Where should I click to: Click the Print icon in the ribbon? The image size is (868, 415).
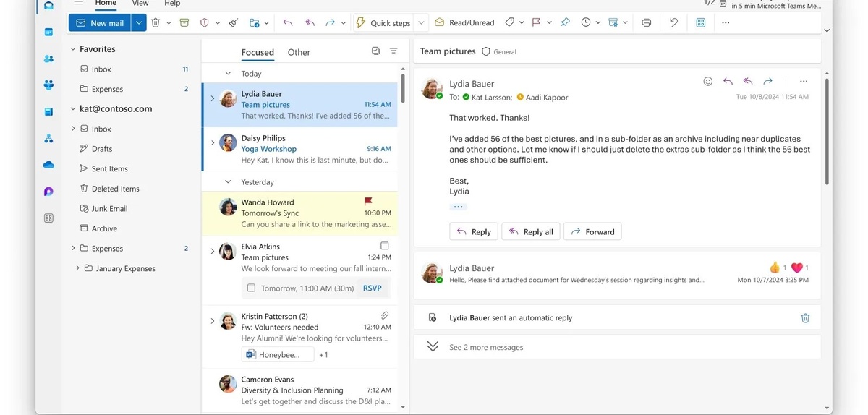pyautogui.click(x=647, y=23)
